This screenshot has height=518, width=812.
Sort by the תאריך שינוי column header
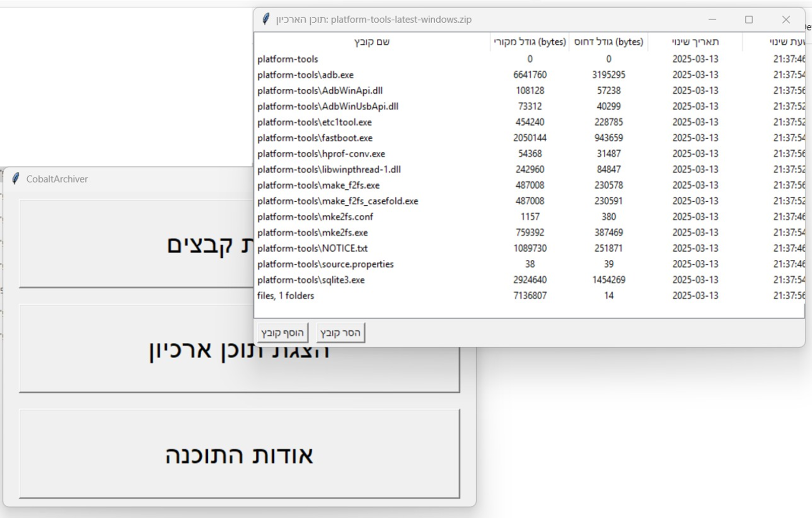(x=695, y=42)
